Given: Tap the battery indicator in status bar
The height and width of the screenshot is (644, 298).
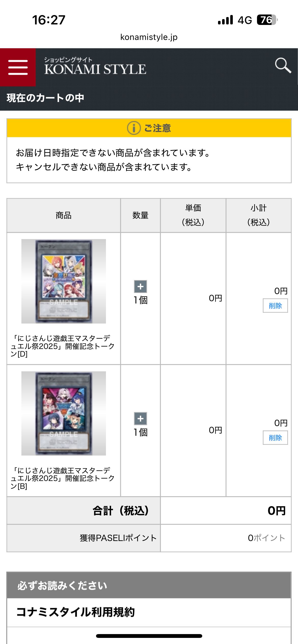Looking at the screenshot, I should [x=267, y=20].
